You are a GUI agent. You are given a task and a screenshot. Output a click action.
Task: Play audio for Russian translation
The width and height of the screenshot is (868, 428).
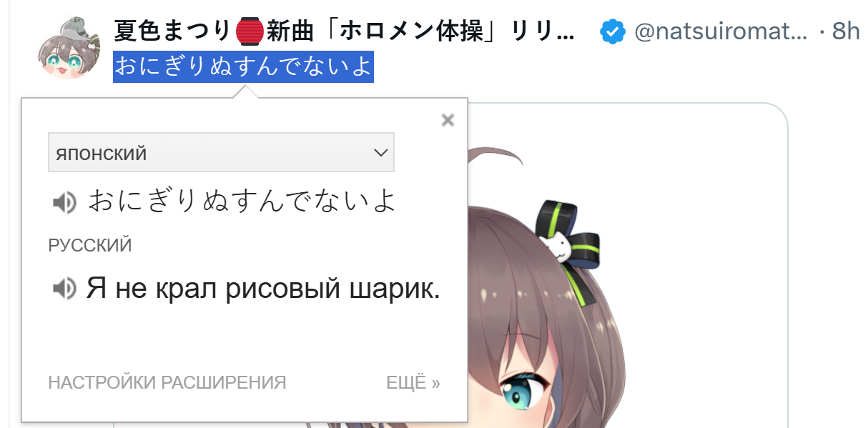point(64,289)
